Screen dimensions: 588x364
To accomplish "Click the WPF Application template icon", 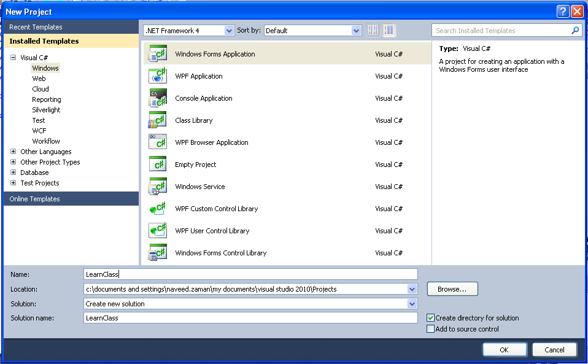I will point(158,76).
